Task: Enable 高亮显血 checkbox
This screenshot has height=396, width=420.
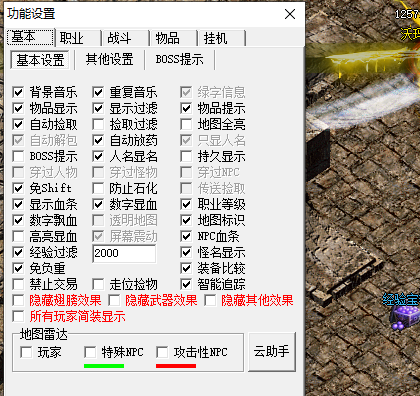Action: pyautogui.click(x=18, y=236)
